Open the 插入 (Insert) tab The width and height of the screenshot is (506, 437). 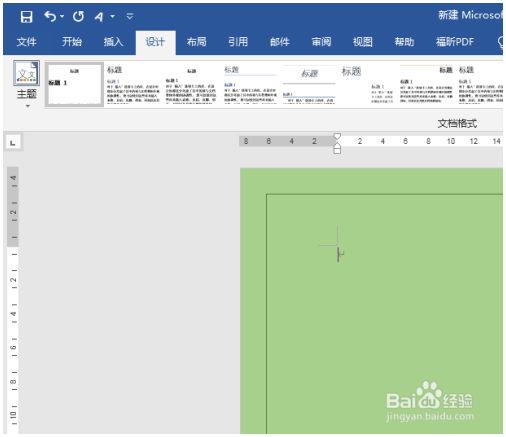[113, 42]
